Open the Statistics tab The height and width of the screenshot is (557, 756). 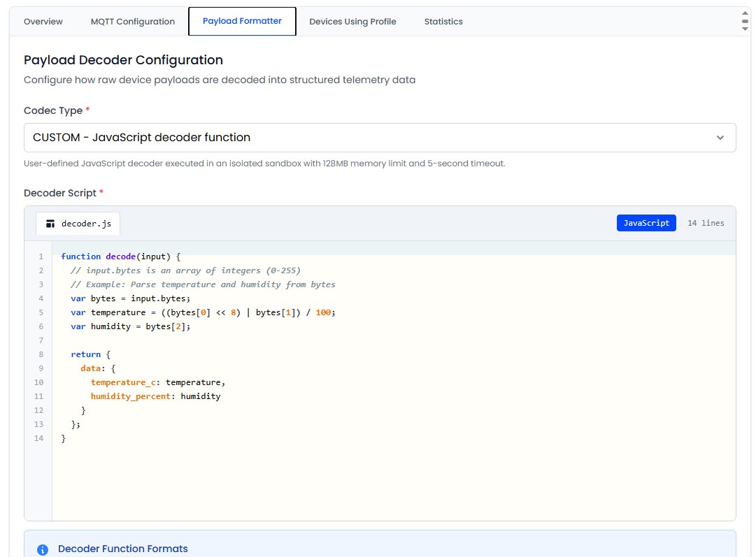point(443,22)
